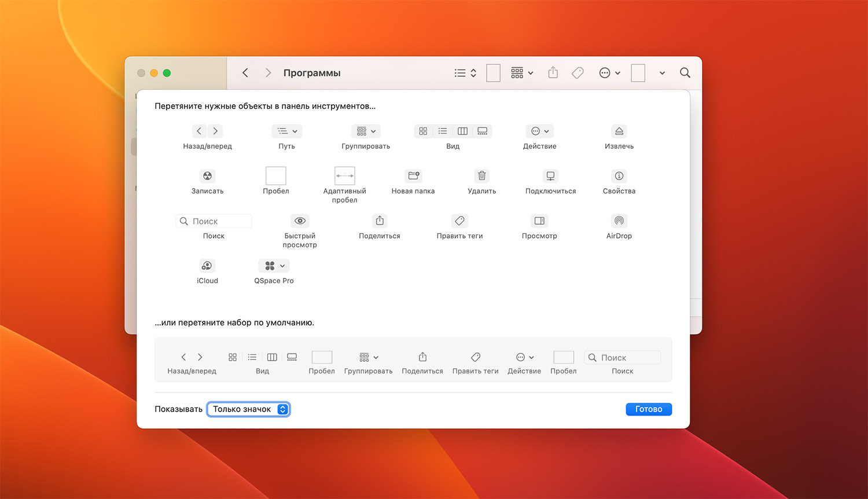Open the Path (Путь) dropdown item
The width and height of the screenshot is (868, 499).
tap(286, 131)
